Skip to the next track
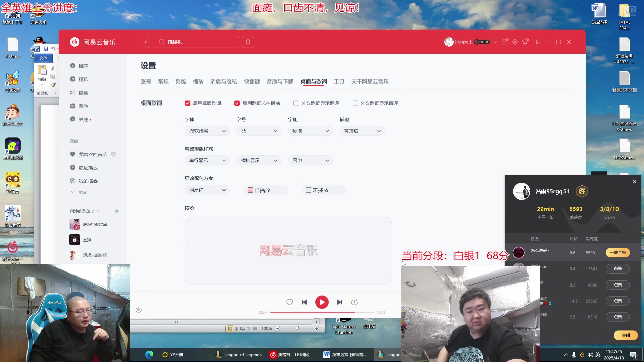644x362 pixels. pyautogui.click(x=339, y=302)
